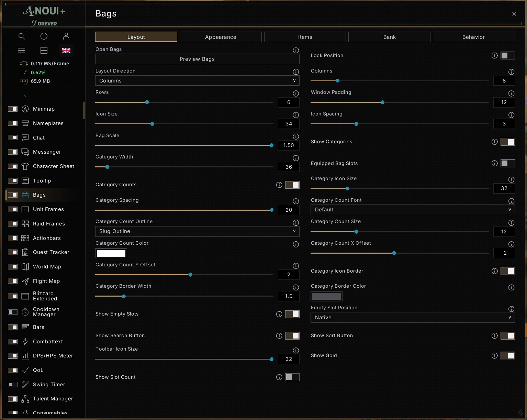Click the World Map icon

(25, 267)
